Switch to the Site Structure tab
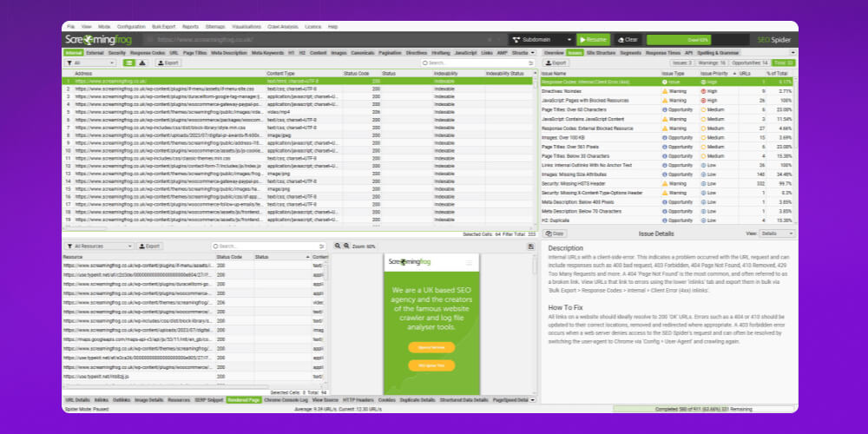The width and height of the screenshot is (868, 434). [601, 53]
